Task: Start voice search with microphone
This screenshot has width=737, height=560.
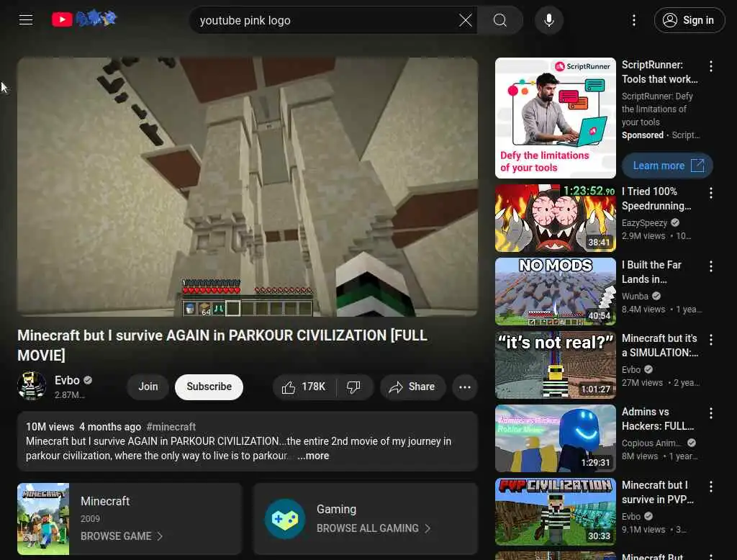Action: click(549, 20)
